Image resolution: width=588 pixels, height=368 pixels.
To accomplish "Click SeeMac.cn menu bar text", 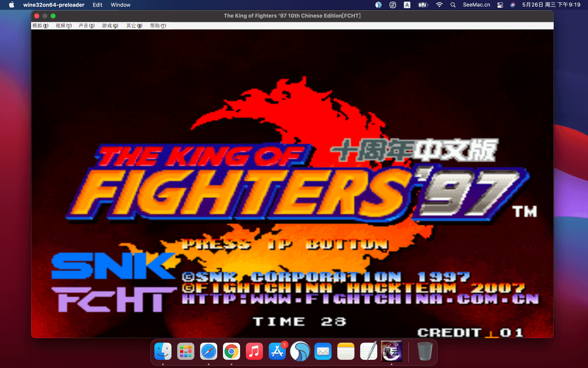I will (477, 5).
